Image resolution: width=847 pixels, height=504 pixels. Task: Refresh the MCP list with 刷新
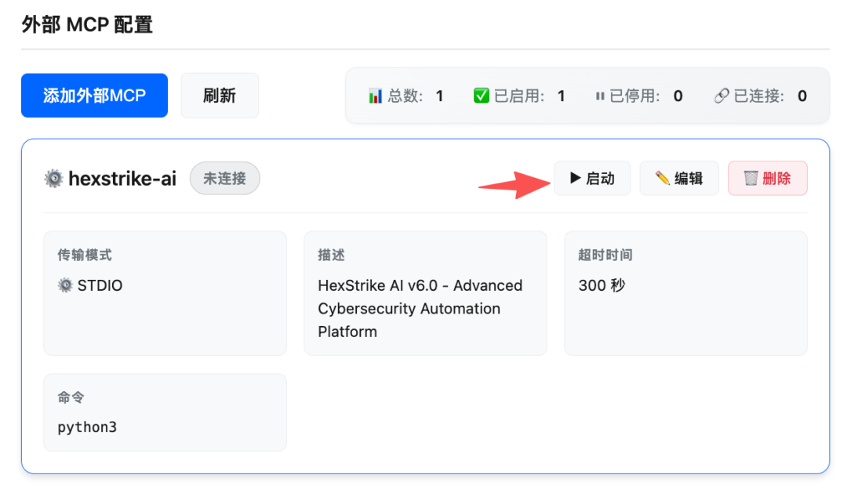[220, 96]
